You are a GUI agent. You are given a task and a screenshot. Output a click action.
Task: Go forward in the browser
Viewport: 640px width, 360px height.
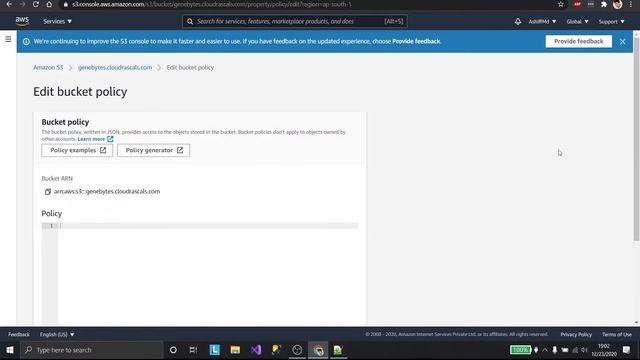coord(22,4)
